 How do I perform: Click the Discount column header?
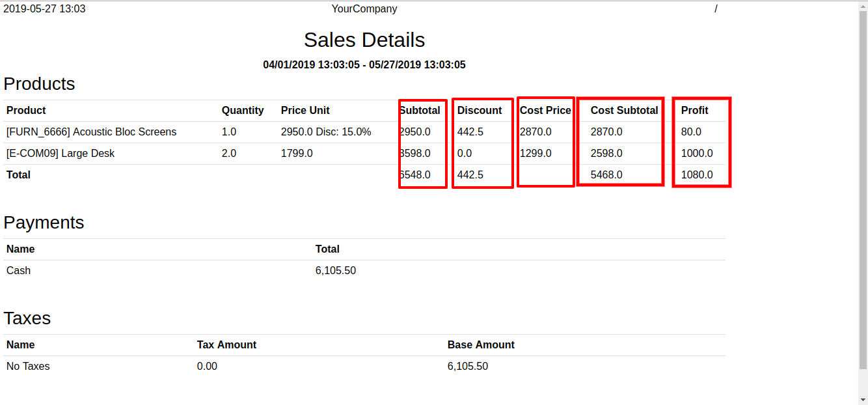(x=480, y=111)
